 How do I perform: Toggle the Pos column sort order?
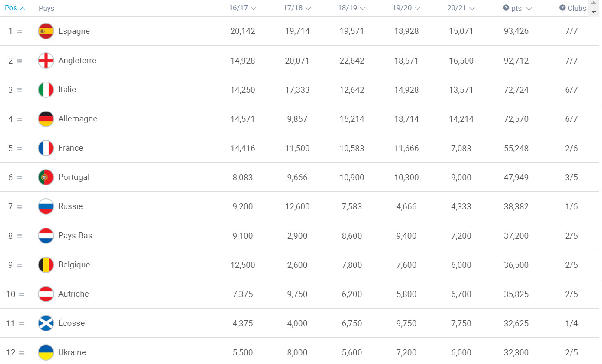tap(15, 8)
